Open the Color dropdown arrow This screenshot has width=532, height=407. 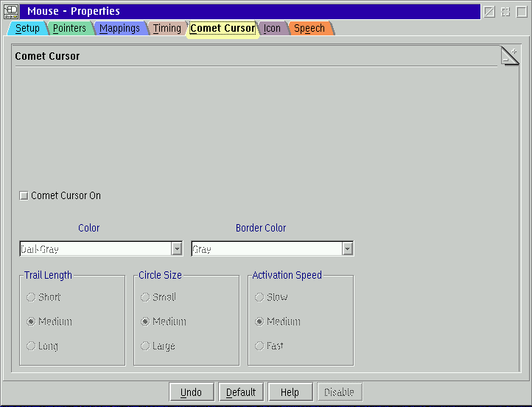coord(177,248)
